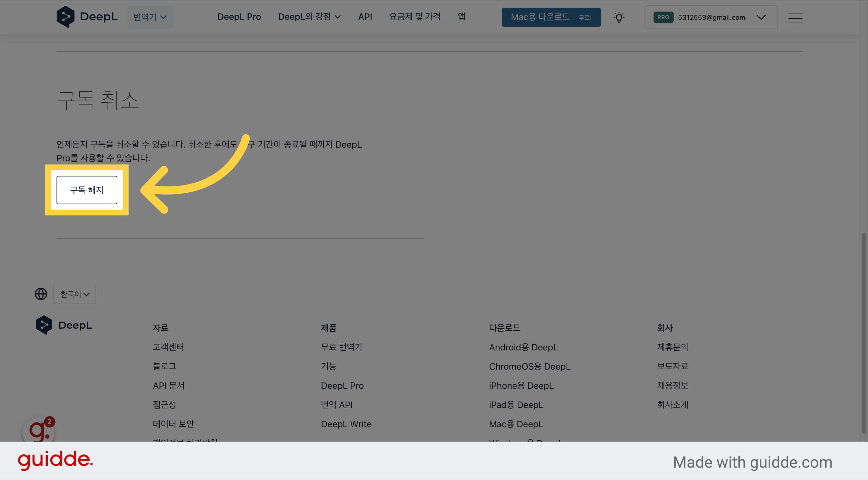Image resolution: width=868 pixels, height=480 pixels.
Task: Open 데이터 보안 footer link
Action: [173, 424]
